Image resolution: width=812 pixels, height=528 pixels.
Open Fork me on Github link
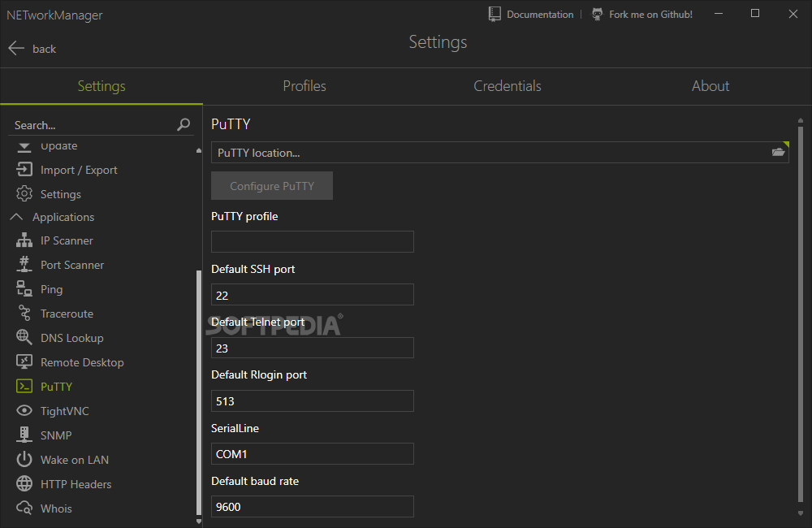650,15
